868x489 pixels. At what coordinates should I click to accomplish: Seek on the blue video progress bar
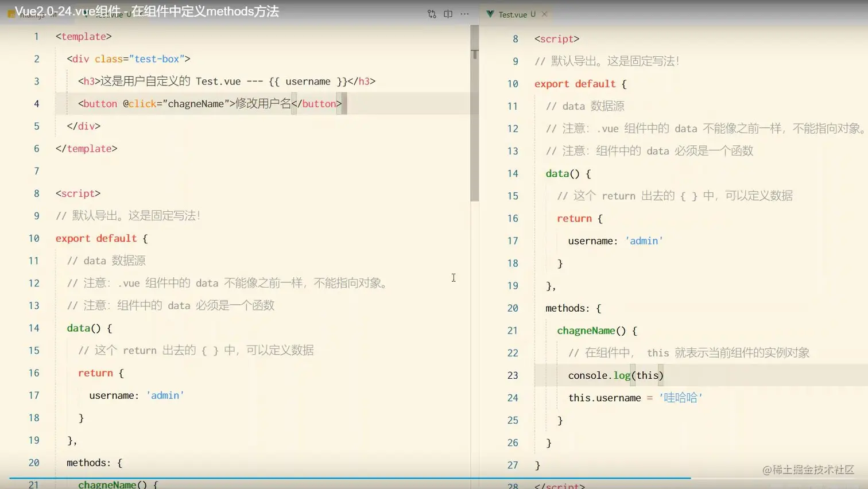(349, 478)
